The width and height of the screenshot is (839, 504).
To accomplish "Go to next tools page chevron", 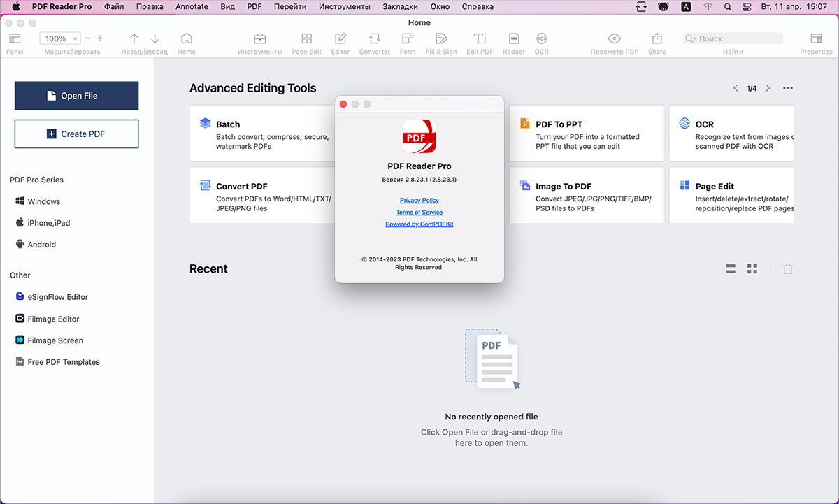I will coord(768,88).
